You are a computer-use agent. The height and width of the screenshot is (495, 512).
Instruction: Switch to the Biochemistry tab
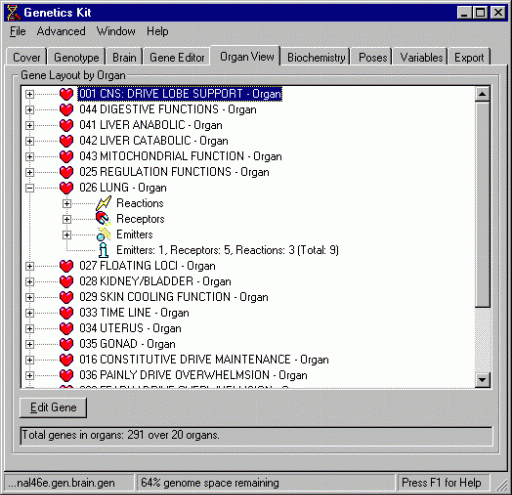point(316,57)
